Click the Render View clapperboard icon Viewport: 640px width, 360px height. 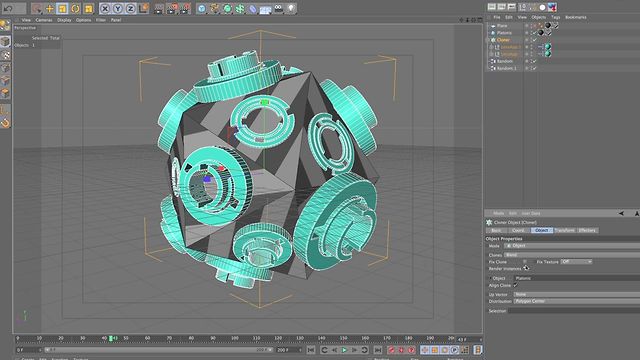(159, 9)
